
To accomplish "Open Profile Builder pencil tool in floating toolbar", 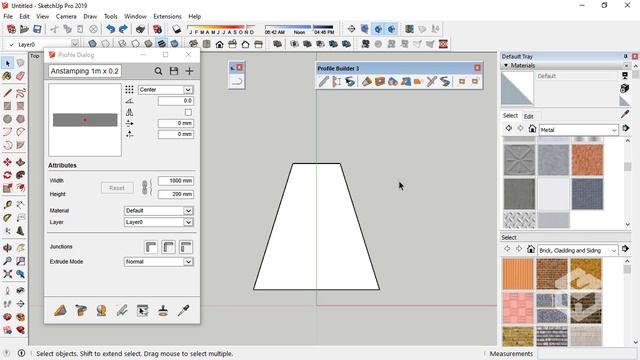I will [324, 82].
